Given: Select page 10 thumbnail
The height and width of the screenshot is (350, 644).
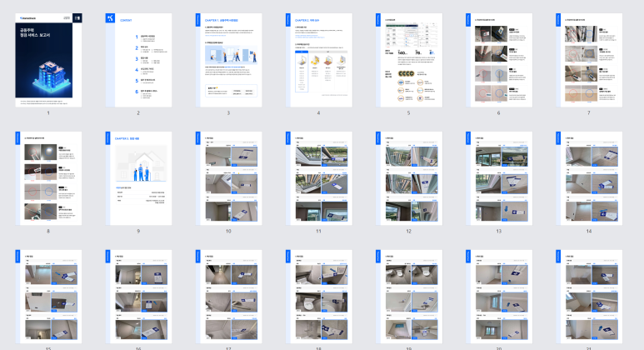Looking at the screenshot, I should (228, 178).
